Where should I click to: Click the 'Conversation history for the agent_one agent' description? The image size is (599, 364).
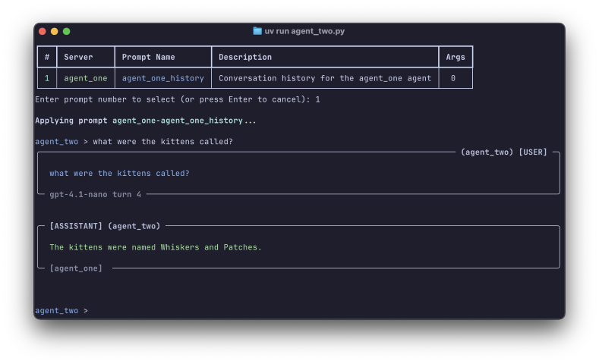click(324, 78)
